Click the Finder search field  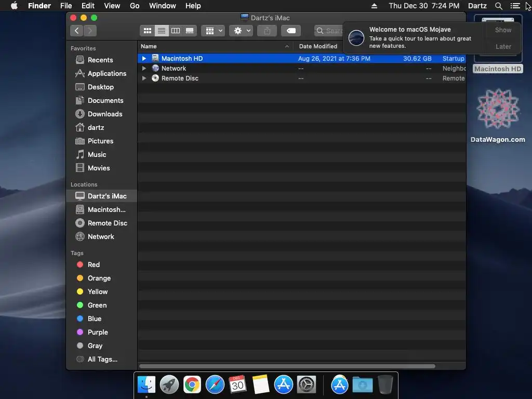328,31
